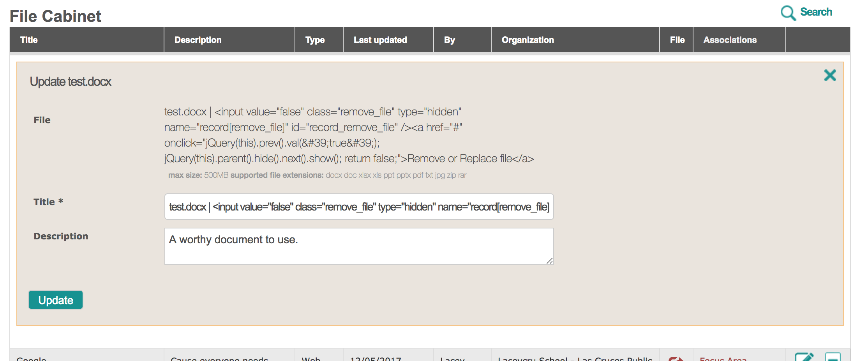The image size is (868, 361).
Task: Close the Update test.docx dialog
Action: tap(830, 75)
